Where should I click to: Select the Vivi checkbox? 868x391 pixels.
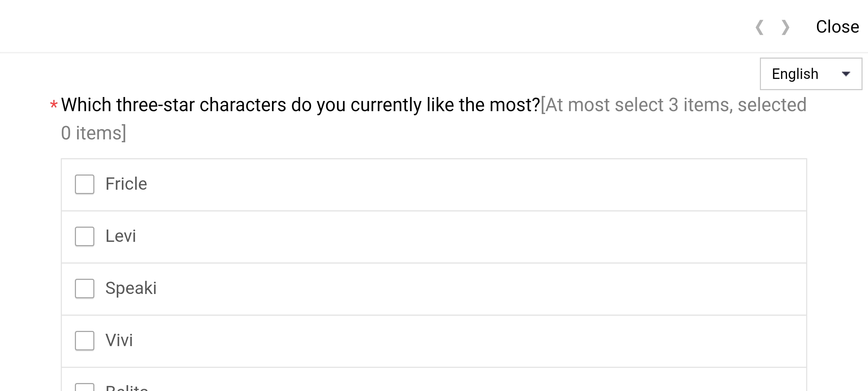coord(85,341)
